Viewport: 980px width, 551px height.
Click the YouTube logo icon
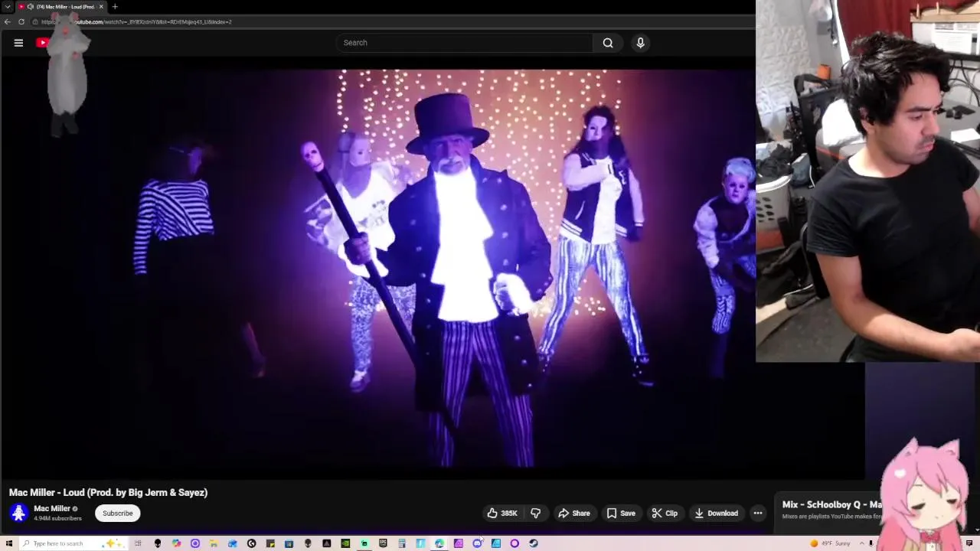coord(42,43)
